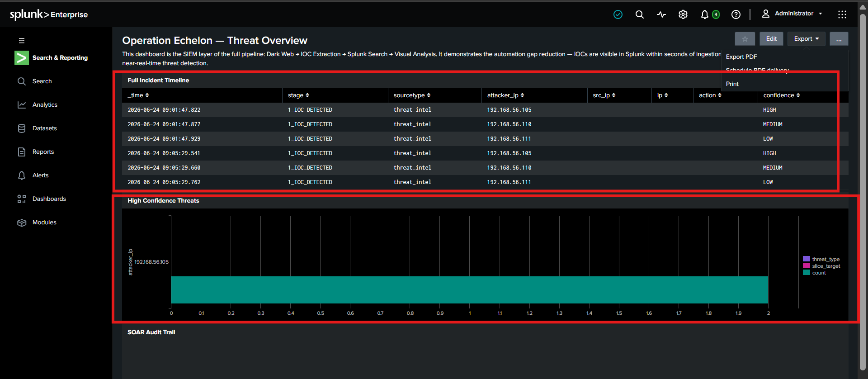
Task: Open the apps grid icon
Action: click(842, 14)
